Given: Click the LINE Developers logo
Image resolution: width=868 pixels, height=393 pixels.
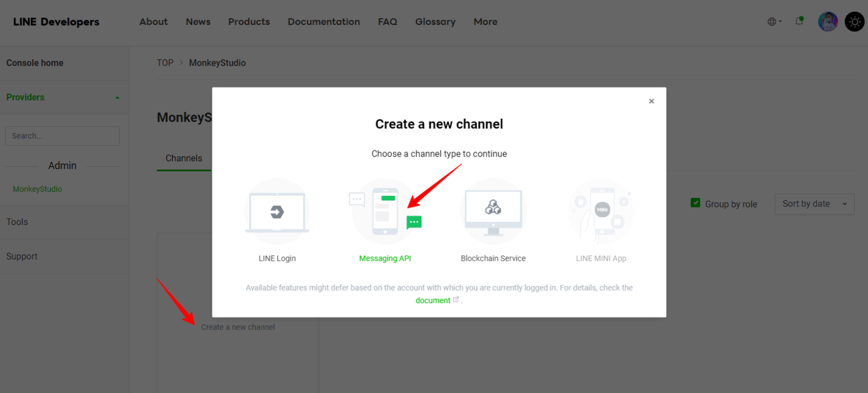Looking at the screenshot, I should click(x=56, y=21).
